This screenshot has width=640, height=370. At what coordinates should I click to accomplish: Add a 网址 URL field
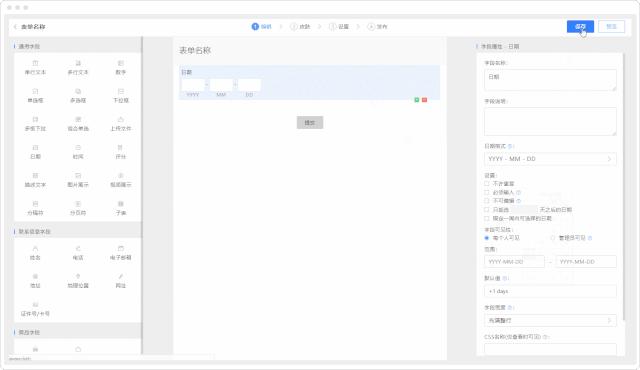[120, 281]
